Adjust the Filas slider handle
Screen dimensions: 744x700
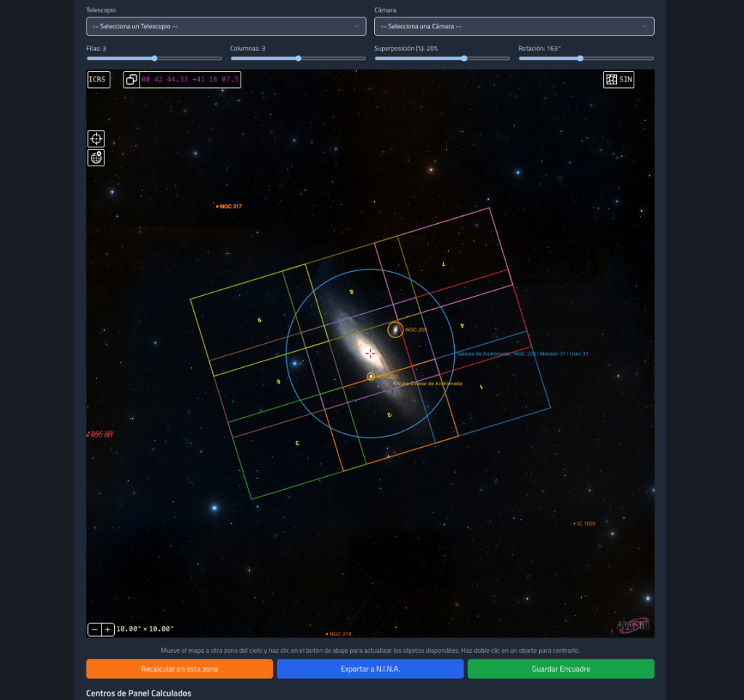point(154,58)
